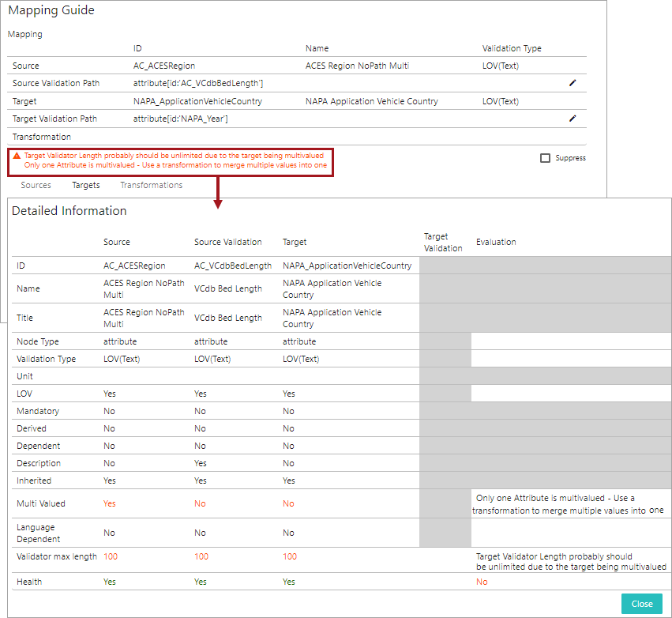Select the Transformation row in Mapping
Screen dimensions: 672x618
(41, 137)
